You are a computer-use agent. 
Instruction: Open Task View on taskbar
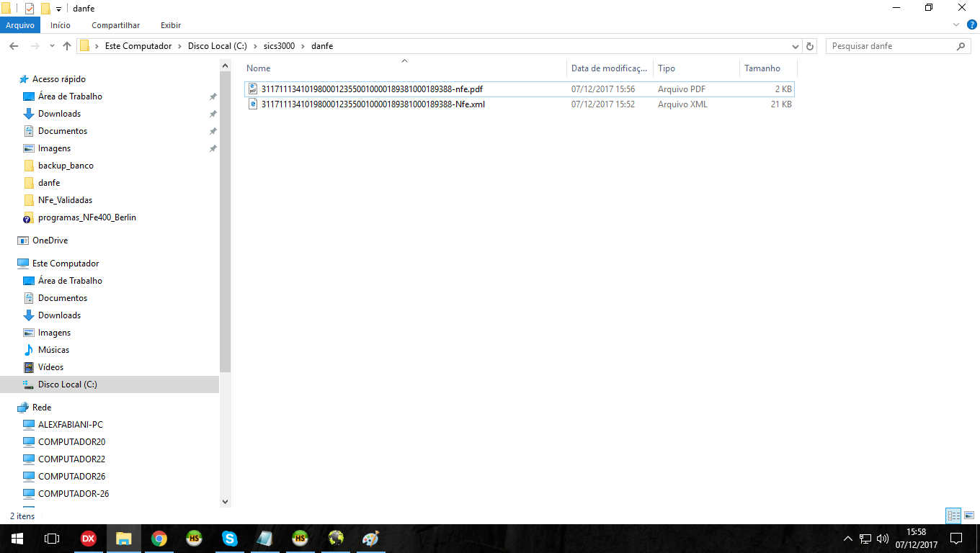tap(52, 539)
